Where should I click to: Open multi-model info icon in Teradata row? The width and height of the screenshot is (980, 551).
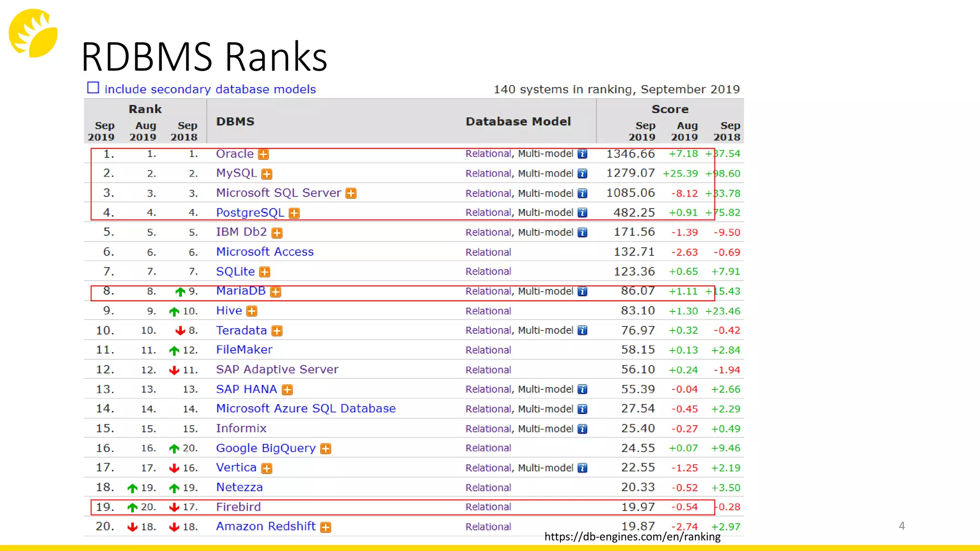pos(582,331)
